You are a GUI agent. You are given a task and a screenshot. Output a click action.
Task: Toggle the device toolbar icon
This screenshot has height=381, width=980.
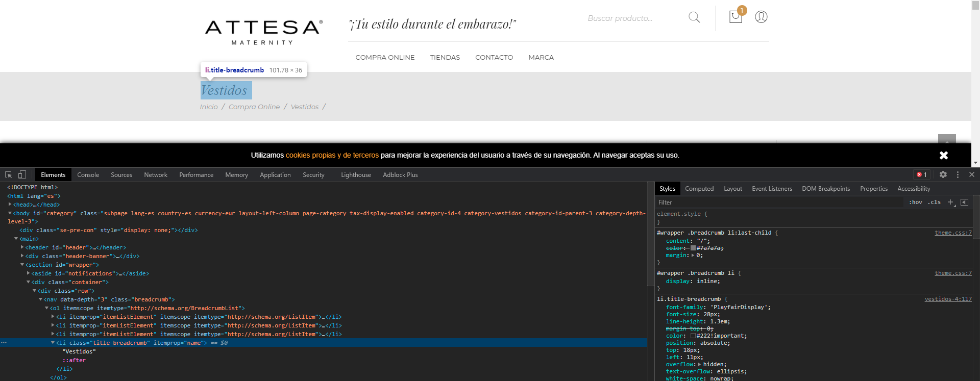22,174
